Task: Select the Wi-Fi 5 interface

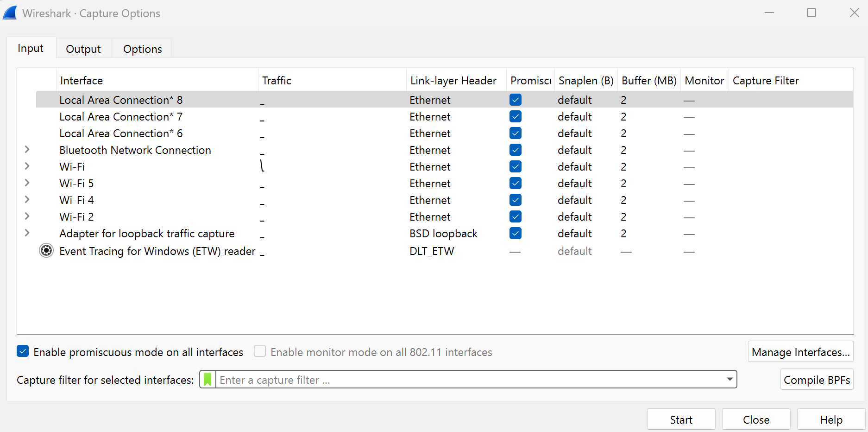Action: pos(76,183)
